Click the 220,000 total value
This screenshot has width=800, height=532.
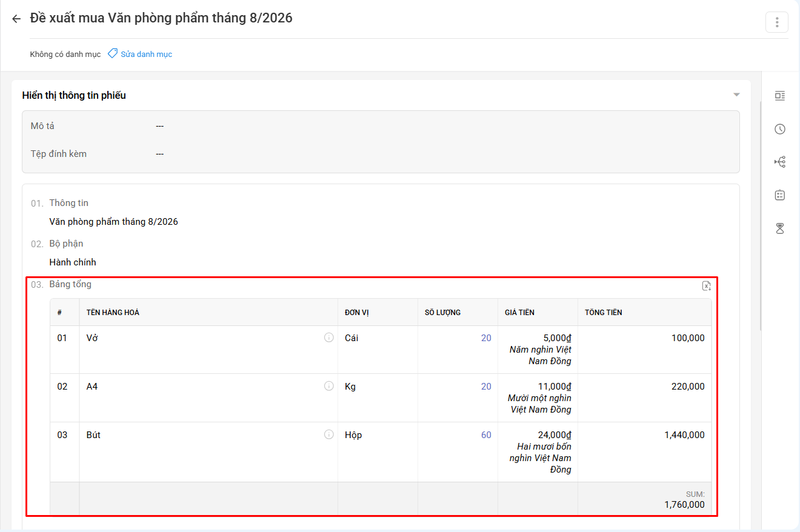pos(688,387)
